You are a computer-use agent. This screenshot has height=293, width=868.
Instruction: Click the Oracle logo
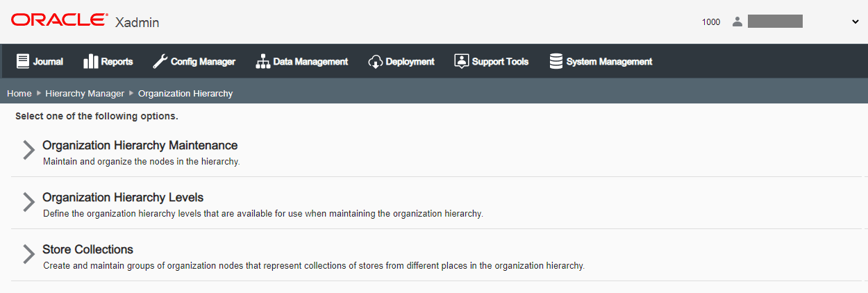59,20
